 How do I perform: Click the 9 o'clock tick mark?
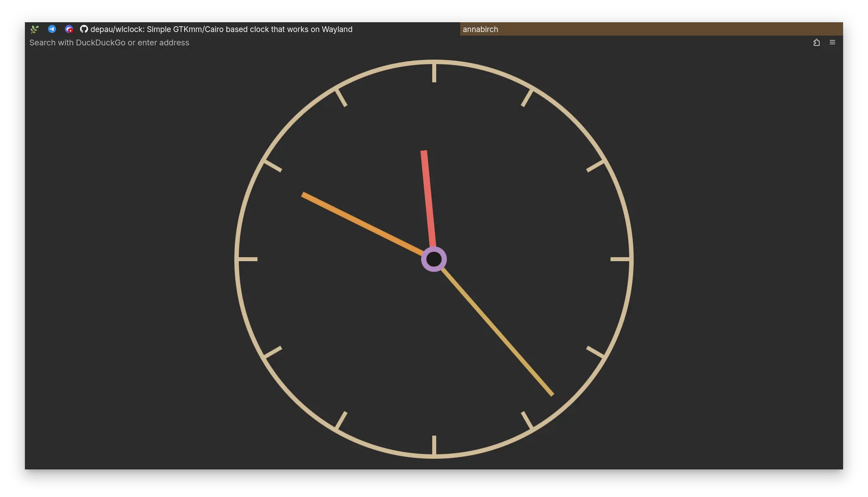tap(248, 259)
